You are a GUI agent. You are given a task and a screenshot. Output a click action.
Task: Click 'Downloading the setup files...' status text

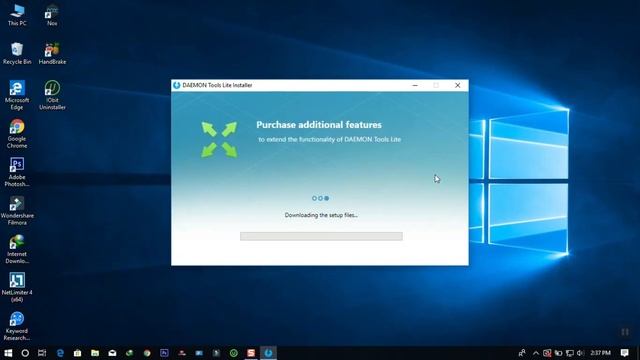click(x=321, y=215)
